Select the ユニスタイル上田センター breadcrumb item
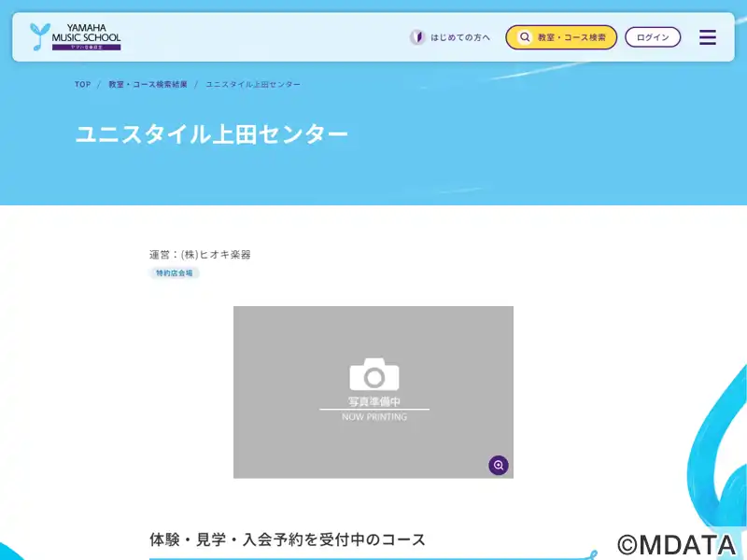The height and width of the screenshot is (560, 747). 253,85
